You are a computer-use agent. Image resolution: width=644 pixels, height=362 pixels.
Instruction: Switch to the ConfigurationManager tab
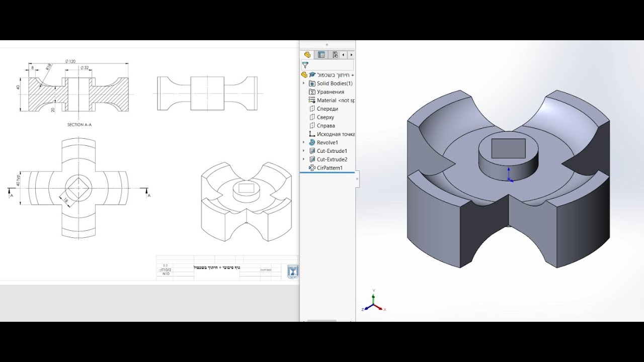[335, 55]
